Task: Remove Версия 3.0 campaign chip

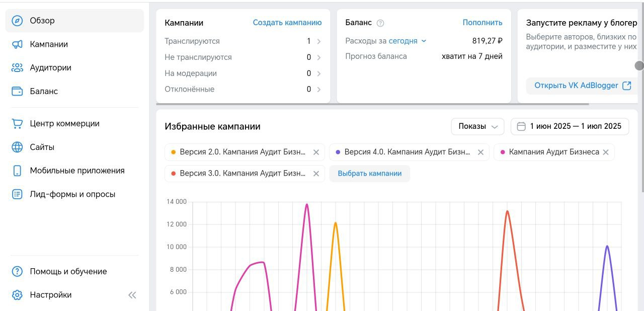Action: pos(316,174)
